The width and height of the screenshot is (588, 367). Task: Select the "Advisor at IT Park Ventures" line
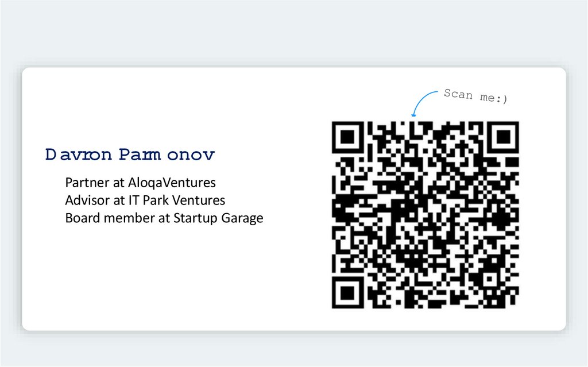(145, 200)
